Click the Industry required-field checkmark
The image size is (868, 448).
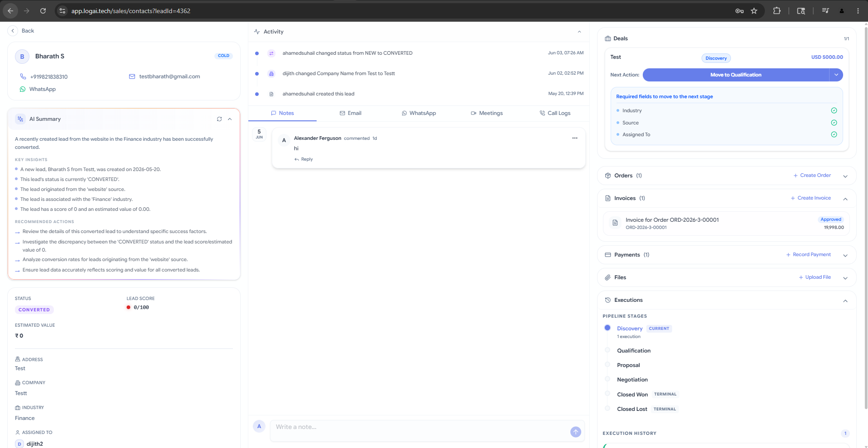[x=834, y=110]
